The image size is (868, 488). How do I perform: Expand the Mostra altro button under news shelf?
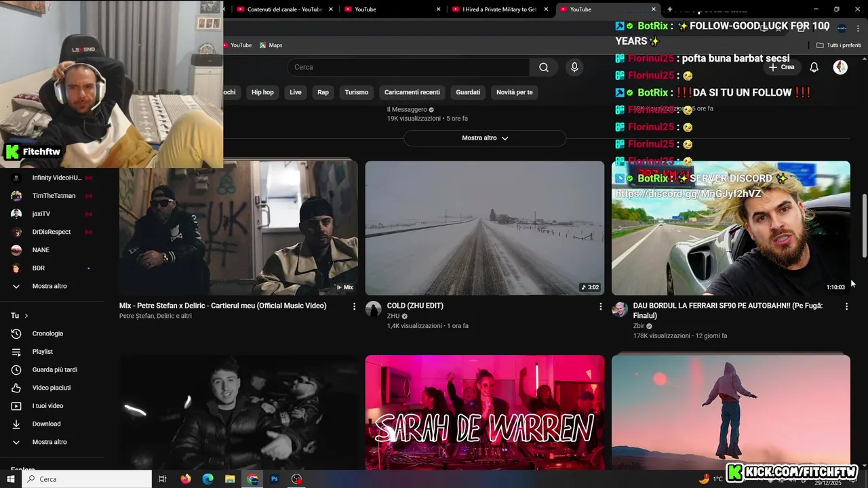pos(485,138)
